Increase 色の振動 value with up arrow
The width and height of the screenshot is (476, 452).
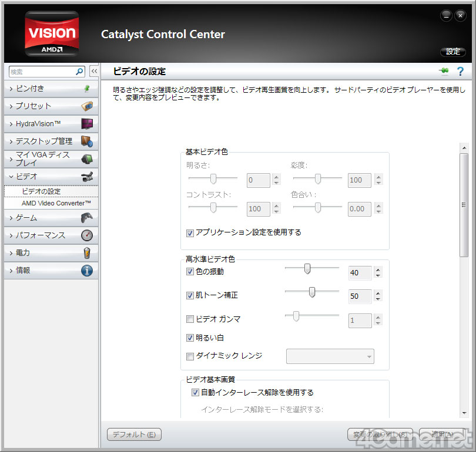pyautogui.click(x=378, y=269)
